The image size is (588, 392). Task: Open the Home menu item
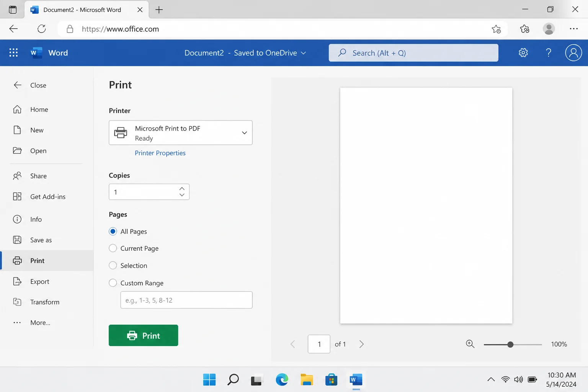click(47, 109)
